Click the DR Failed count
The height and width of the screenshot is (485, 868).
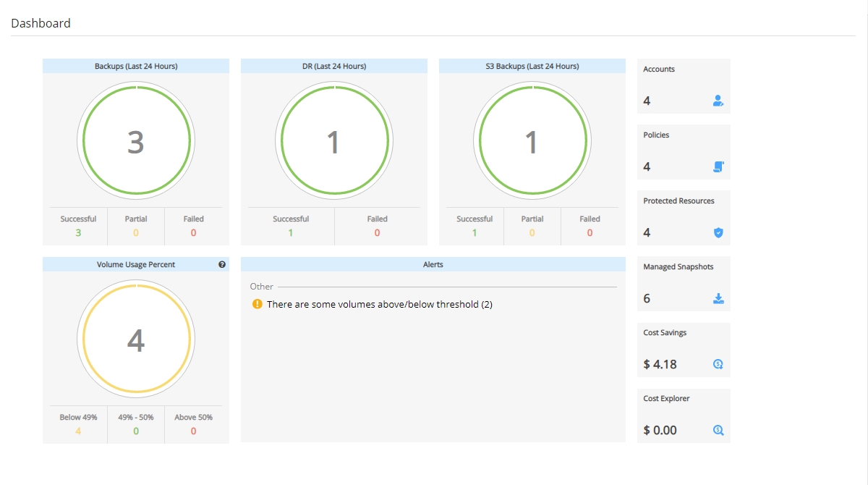(x=377, y=233)
